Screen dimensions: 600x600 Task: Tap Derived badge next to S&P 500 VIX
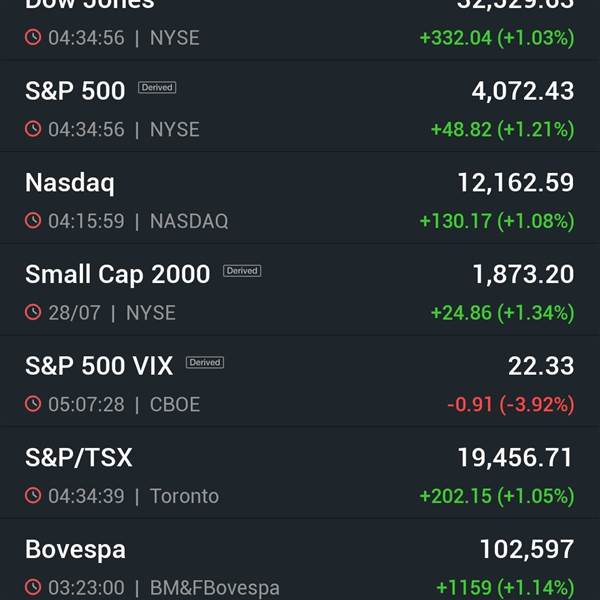tap(205, 362)
